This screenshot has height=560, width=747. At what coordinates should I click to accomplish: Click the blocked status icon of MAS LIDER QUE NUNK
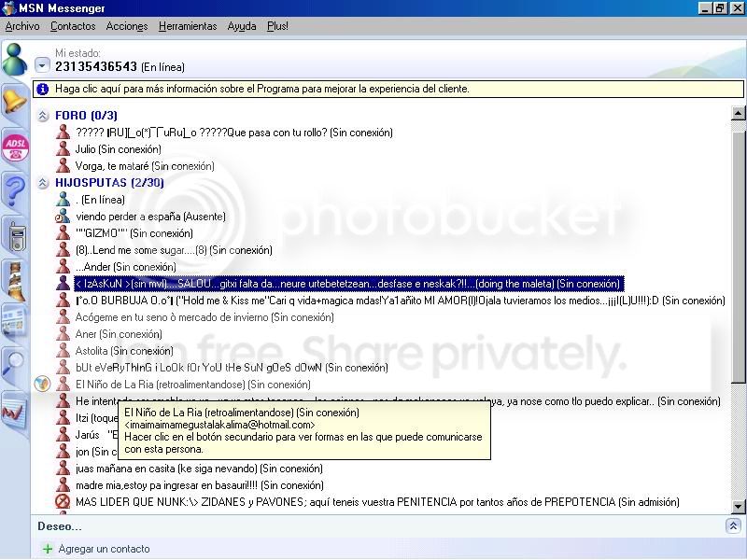click(63, 502)
